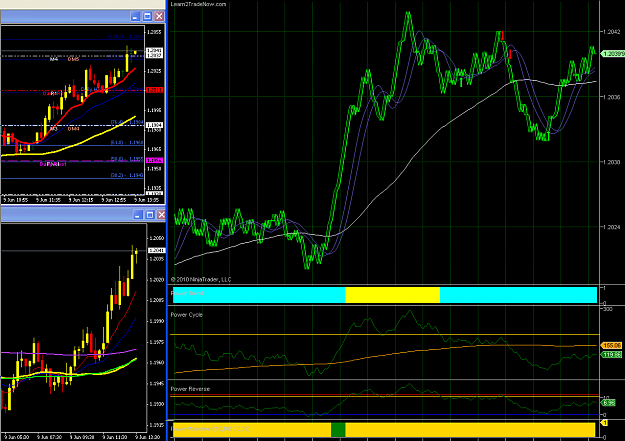Click the Power Trend indicator label
This screenshot has height=441, width=625.
[x=187, y=293]
